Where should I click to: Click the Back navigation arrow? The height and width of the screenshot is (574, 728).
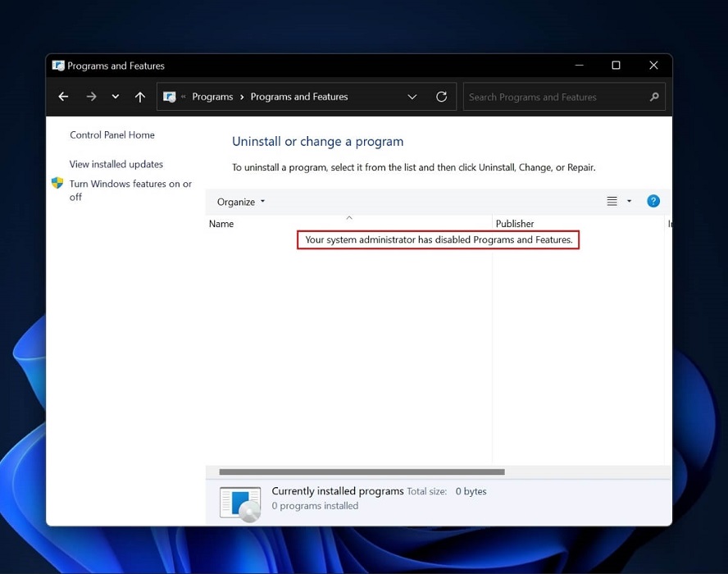(x=63, y=97)
